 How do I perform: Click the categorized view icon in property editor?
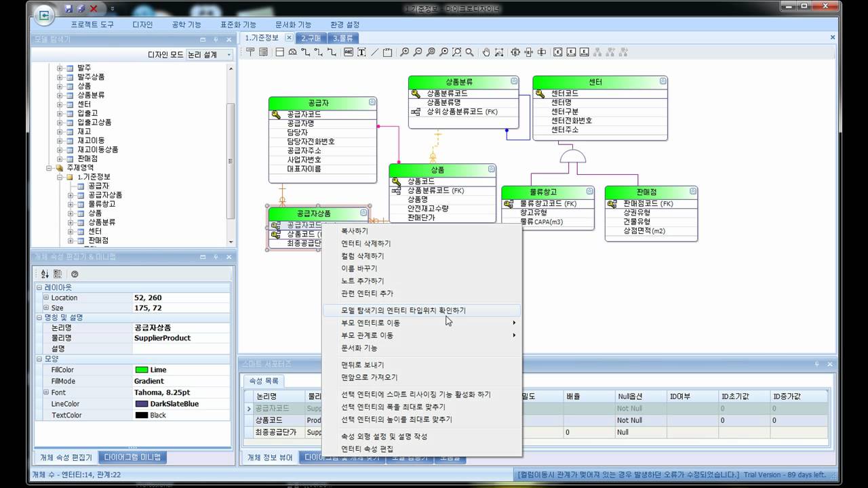(58, 274)
